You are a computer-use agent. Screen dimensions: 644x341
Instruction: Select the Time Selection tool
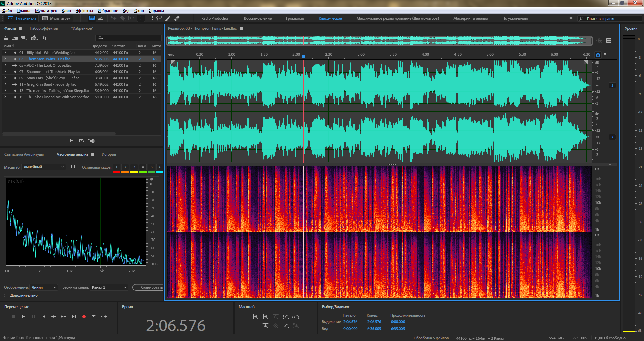[141, 18]
